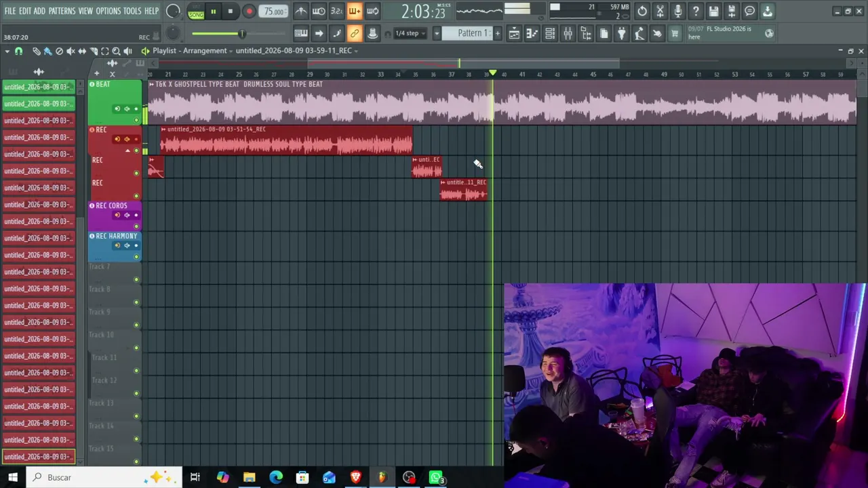
Task: Toggle the metronome icon
Action: [x=301, y=11]
